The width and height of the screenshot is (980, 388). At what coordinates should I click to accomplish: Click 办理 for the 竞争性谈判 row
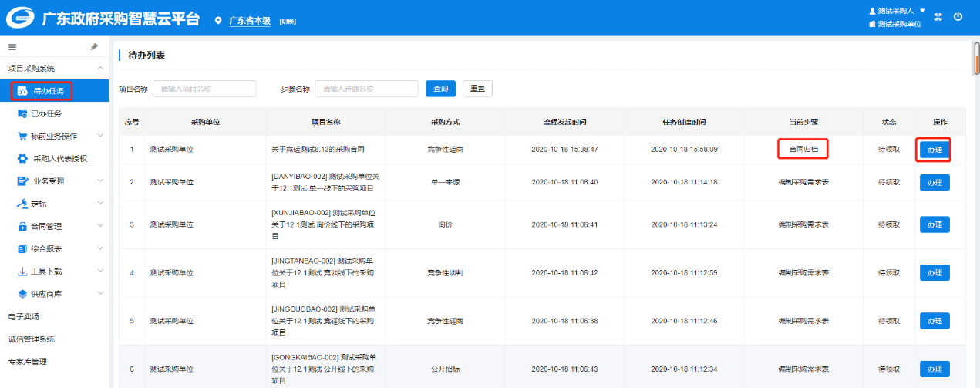[x=935, y=273]
